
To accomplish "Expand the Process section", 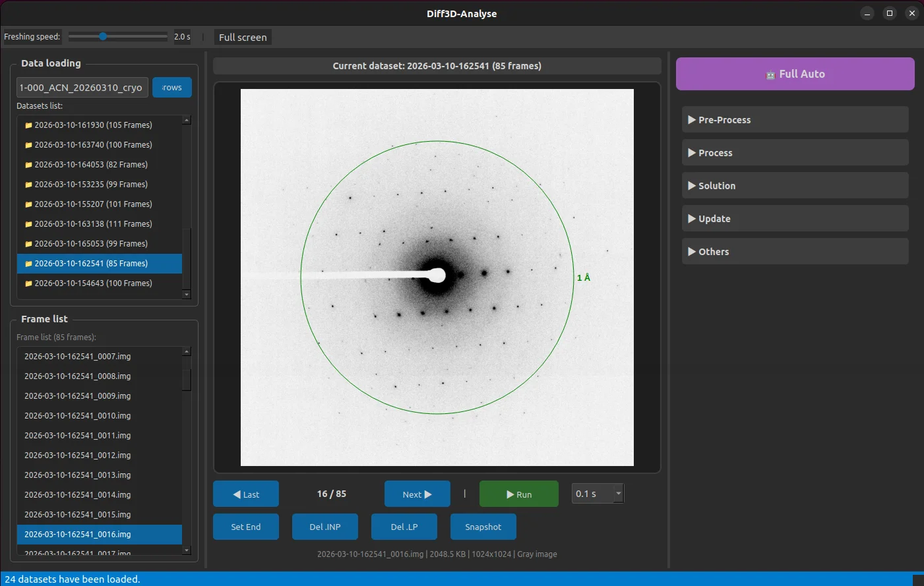I will tap(795, 153).
